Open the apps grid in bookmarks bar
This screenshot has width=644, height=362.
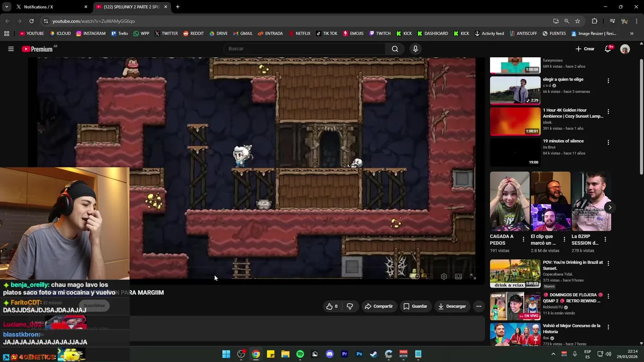(7, 34)
